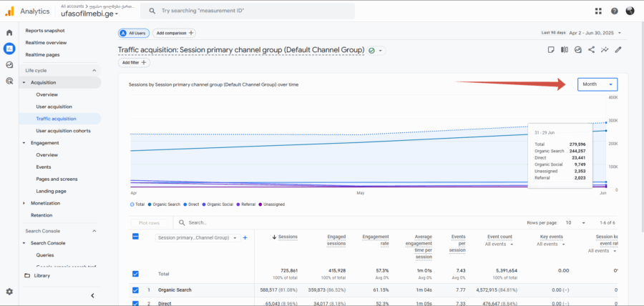Click the Library folder icon
This screenshot has height=306, width=644.
coord(27,276)
